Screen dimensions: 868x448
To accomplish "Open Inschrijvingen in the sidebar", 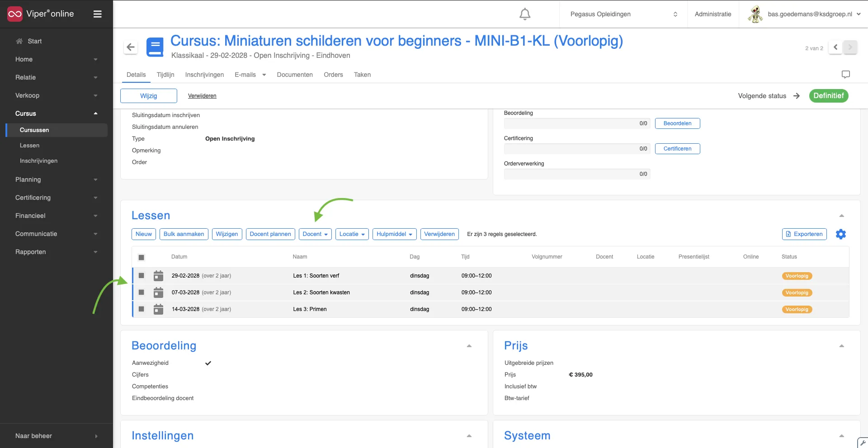I will tap(38, 161).
